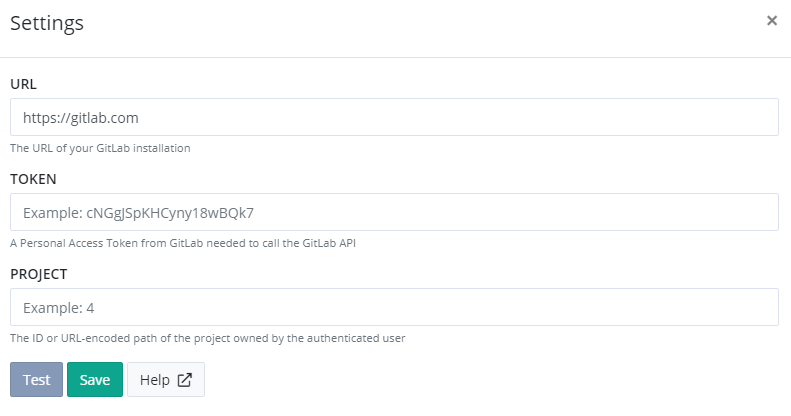Viewport: 791px width, 416px height.
Task: Click the Settings dialog title
Action: 47,23
